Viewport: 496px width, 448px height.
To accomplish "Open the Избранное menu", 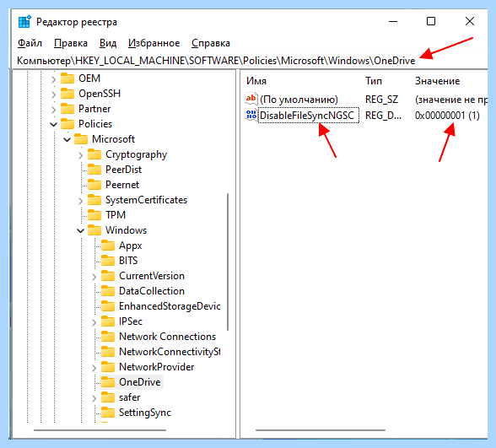I will pos(154,43).
